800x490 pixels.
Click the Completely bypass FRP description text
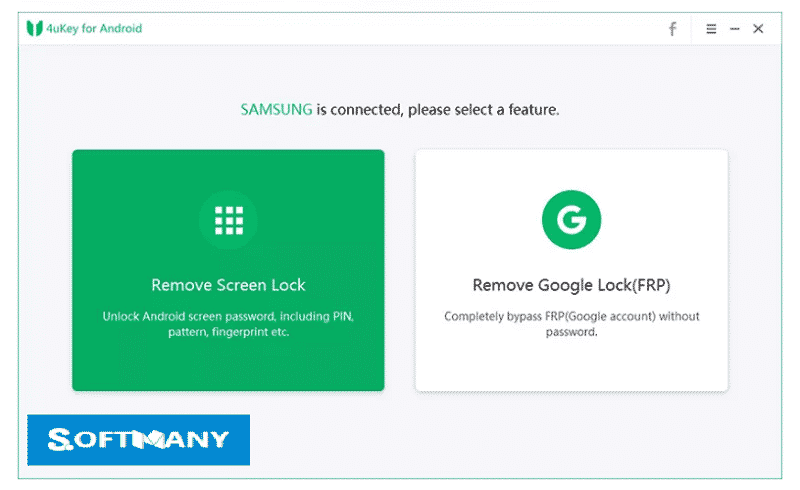[x=571, y=324]
